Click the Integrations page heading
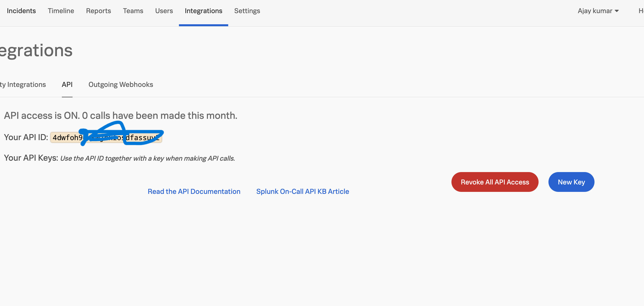 tap(36, 51)
